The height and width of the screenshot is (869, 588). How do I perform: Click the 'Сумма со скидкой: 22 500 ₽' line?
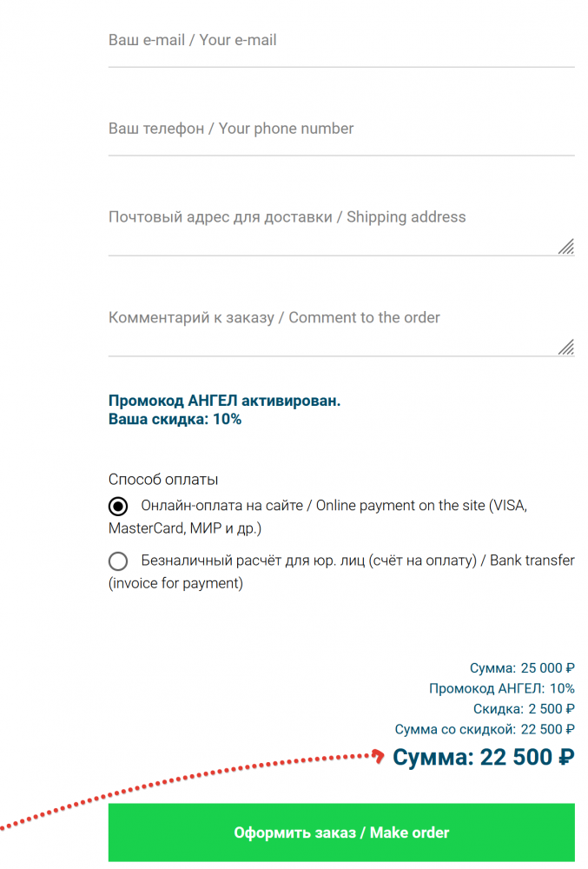click(x=484, y=730)
